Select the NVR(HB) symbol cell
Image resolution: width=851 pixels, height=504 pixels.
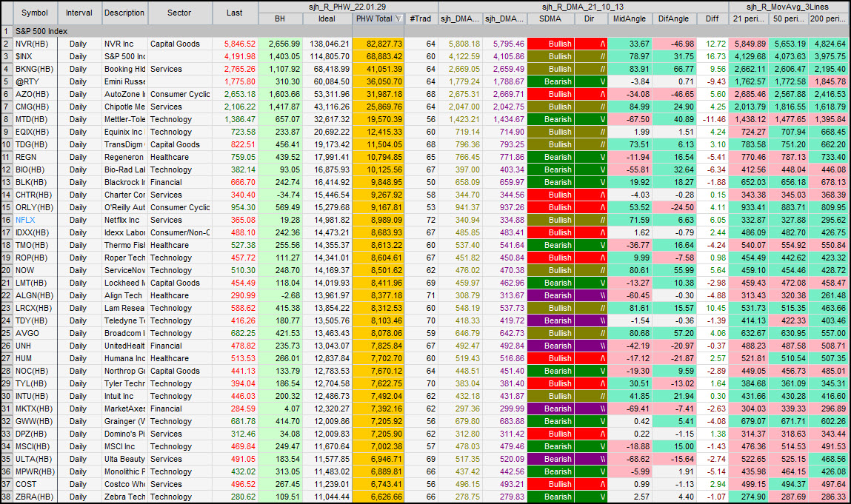coord(35,44)
